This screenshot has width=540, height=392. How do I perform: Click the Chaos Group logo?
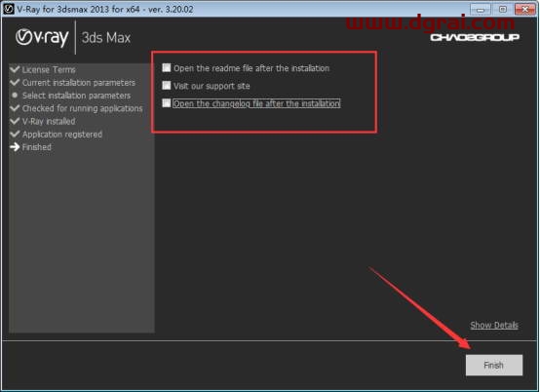point(475,37)
